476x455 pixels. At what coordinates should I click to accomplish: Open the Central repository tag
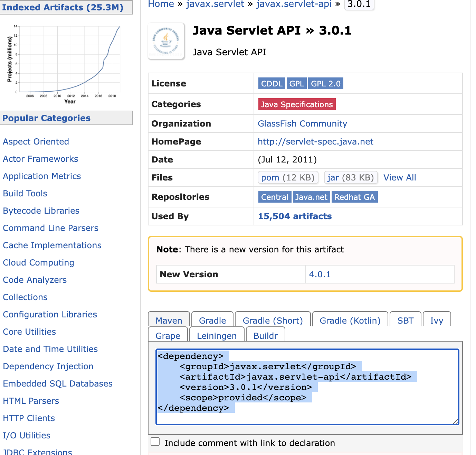pos(275,197)
